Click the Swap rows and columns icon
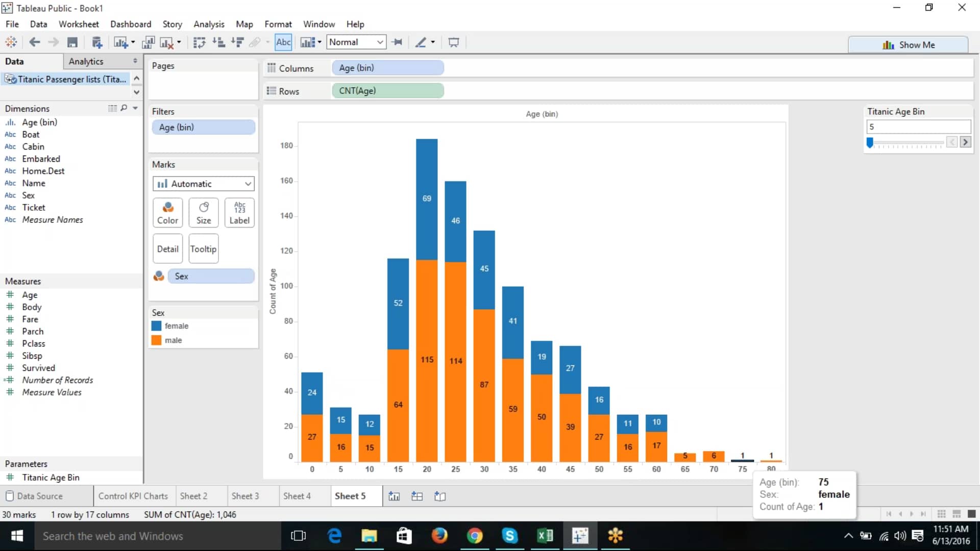980x551 pixels. [200, 42]
